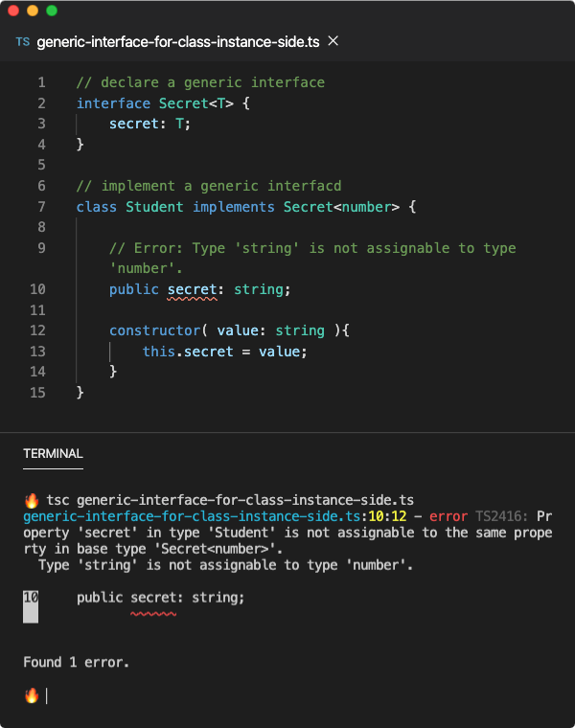Viewport: 575px width, 728px height.
Task: Click line number 7 in the gutter
Action: coord(42,207)
